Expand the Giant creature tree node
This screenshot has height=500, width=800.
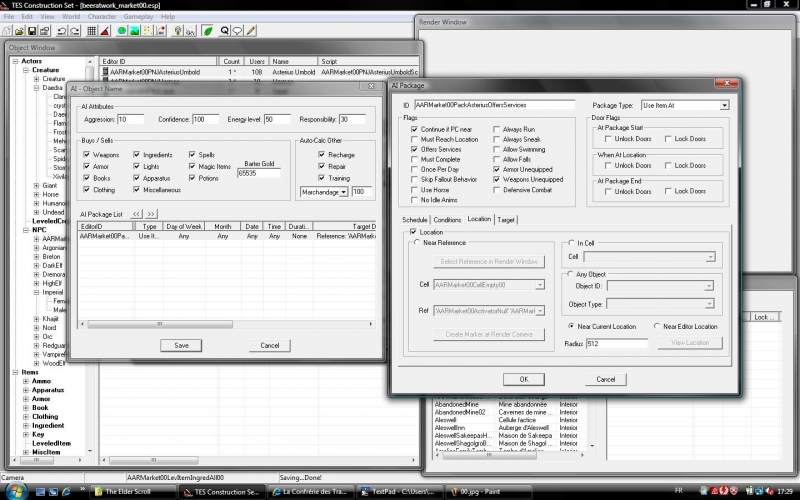coord(36,186)
